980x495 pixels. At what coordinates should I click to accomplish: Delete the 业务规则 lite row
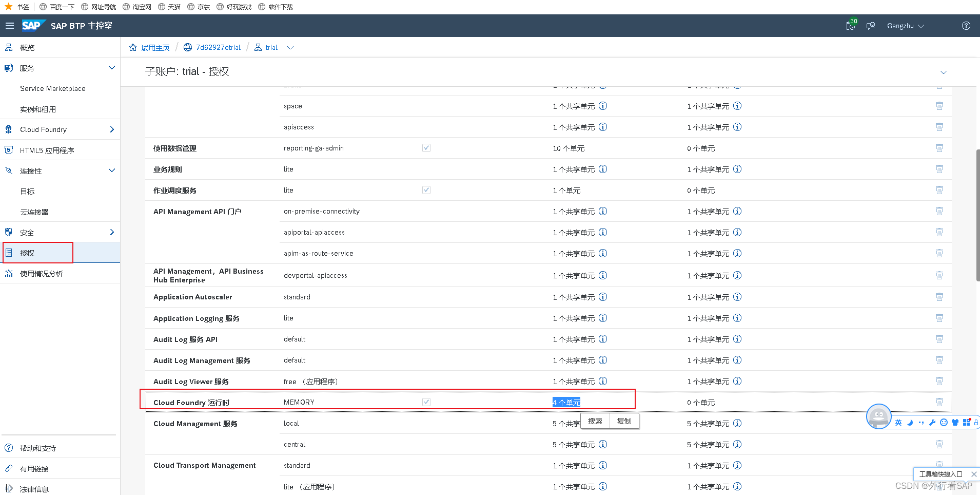(x=939, y=169)
